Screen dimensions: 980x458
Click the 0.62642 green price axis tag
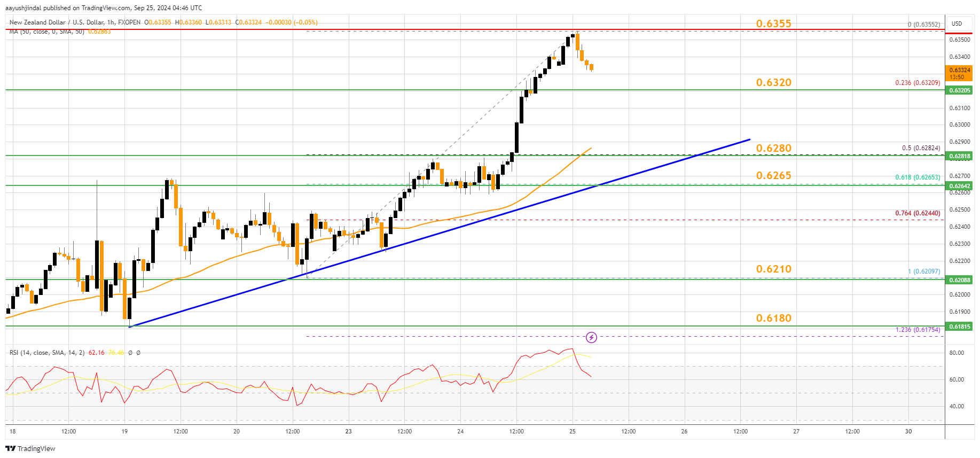[960, 186]
